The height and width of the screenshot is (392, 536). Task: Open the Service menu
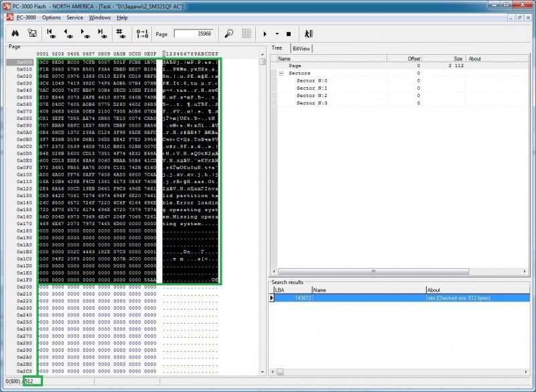coord(74,17)
